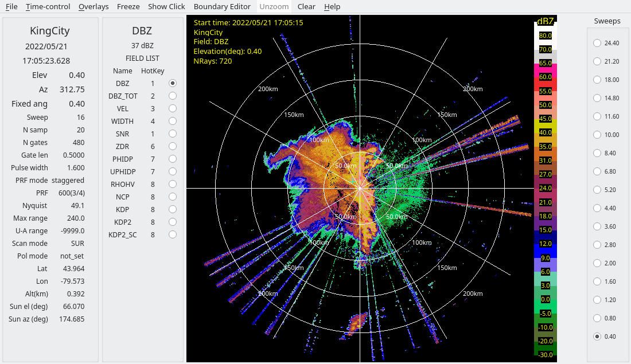Click Show Click in menu bar

166,7
